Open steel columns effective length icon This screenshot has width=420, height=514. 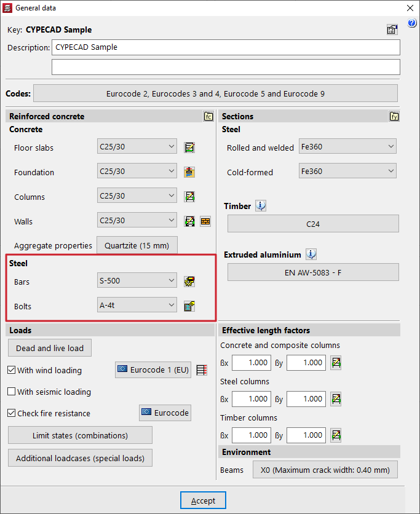pos(336,399)
